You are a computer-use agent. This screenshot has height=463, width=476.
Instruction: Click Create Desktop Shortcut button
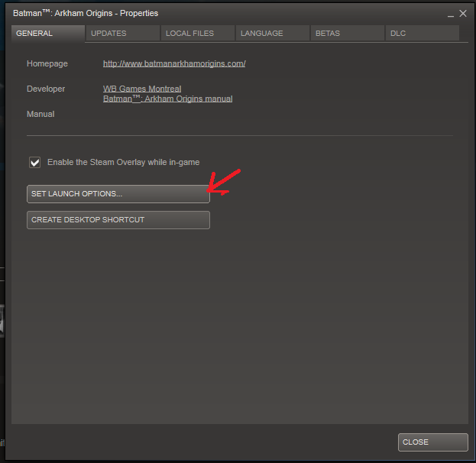[x=118, y=220]
